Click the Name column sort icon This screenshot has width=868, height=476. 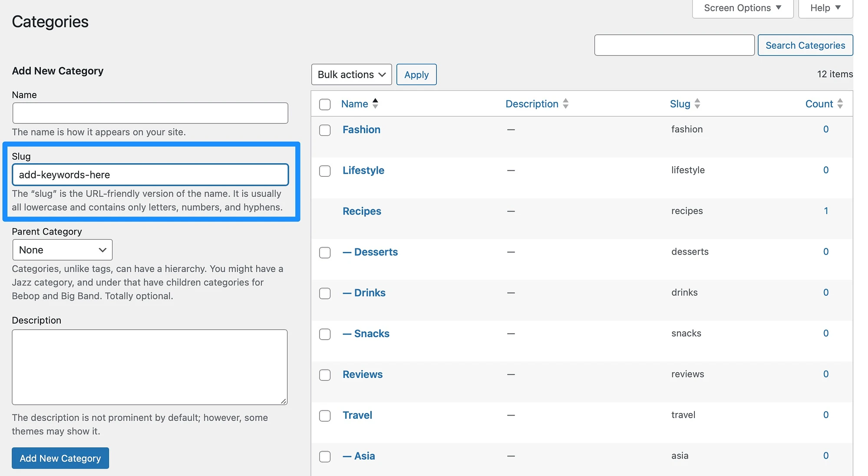click(375, 102)
